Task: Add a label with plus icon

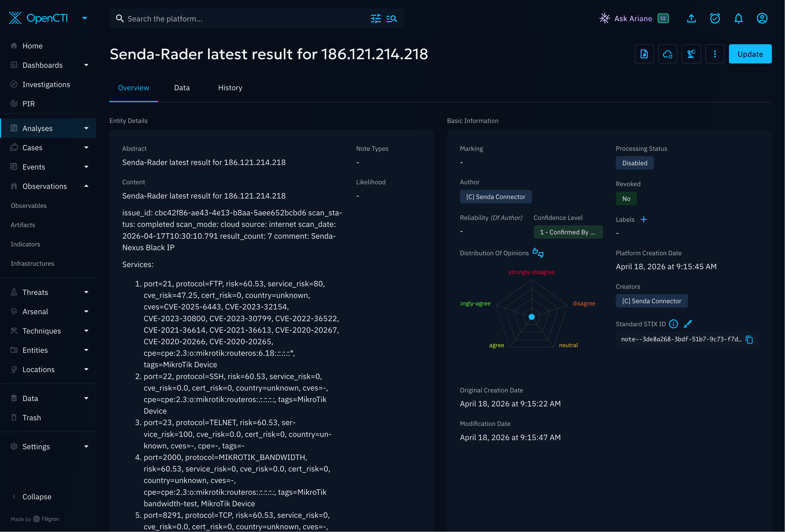Action: [x=644, y=220]
